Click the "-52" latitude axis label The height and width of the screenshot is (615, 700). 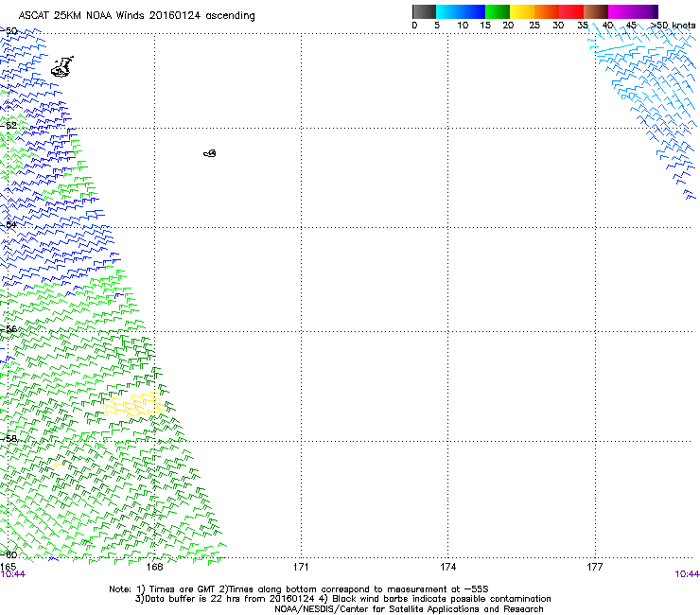(x=9, y=125)
